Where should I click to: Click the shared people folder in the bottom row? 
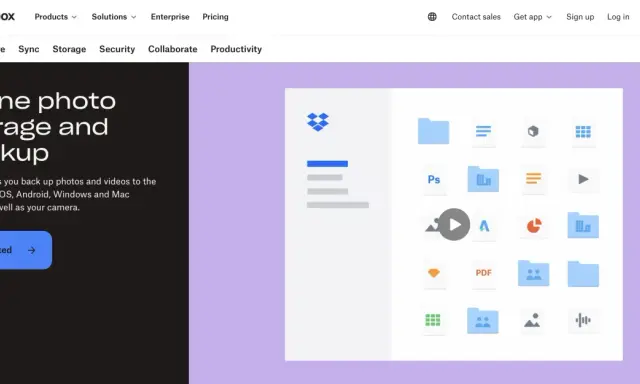pyautogui.click(x=483, y=321)
